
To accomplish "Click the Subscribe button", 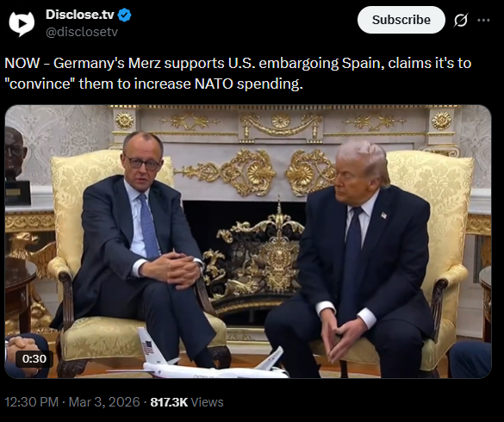I will [401, 20].
